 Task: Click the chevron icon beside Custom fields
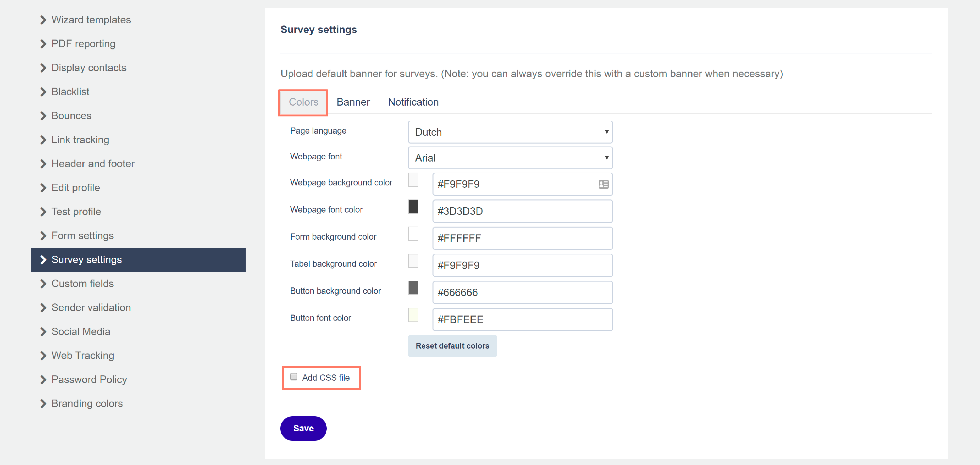click(x=43, y=284)
